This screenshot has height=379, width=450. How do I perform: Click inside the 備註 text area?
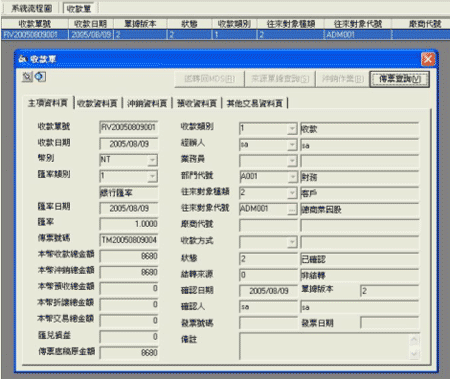324,346
